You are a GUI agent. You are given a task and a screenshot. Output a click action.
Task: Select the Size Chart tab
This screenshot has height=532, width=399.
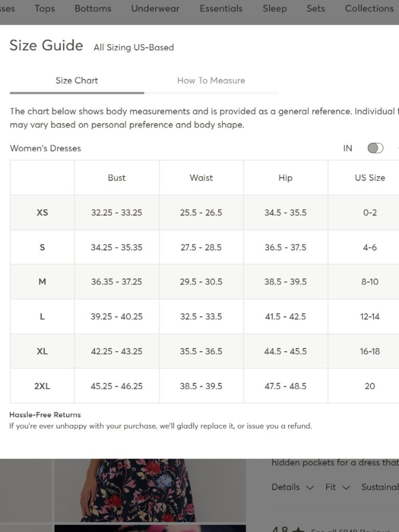coord(77,81)
